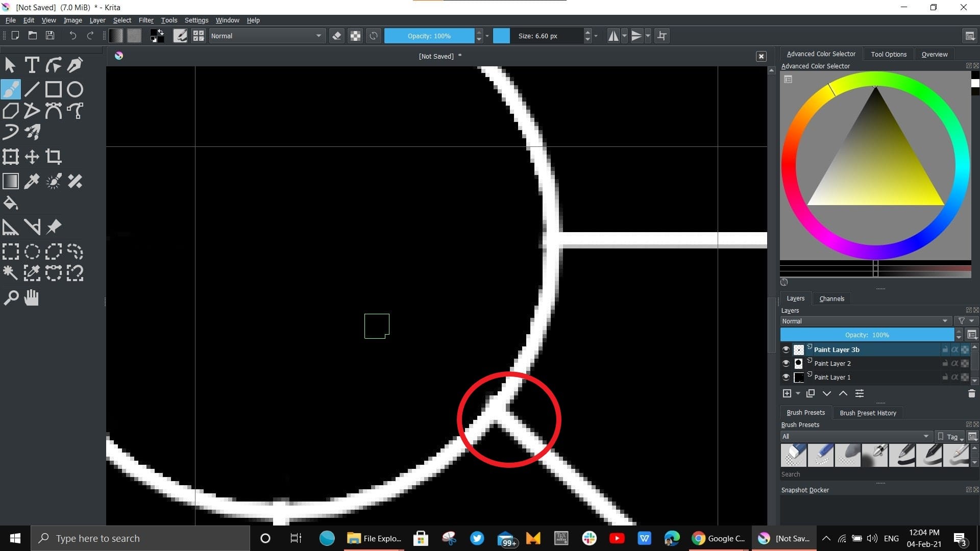Image resolution: width=980 pixels, height=551 pixels.
Task: Select the Polygon tool
Action: pos(11,111)
